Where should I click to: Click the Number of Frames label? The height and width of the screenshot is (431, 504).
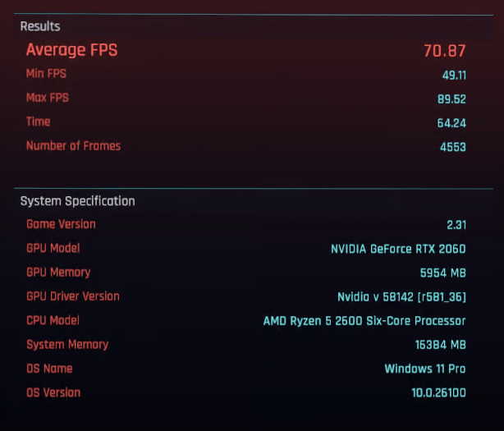[x=73, y=146]
